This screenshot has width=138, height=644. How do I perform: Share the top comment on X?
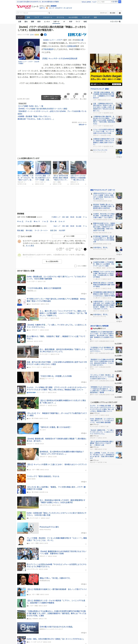pos(85,249)
